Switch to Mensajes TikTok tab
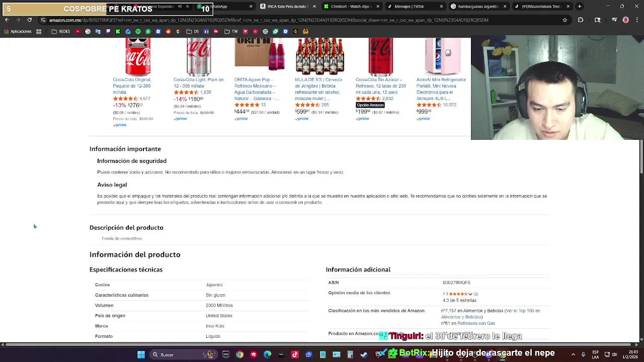 pyautogui.click(x=415, y=7)
